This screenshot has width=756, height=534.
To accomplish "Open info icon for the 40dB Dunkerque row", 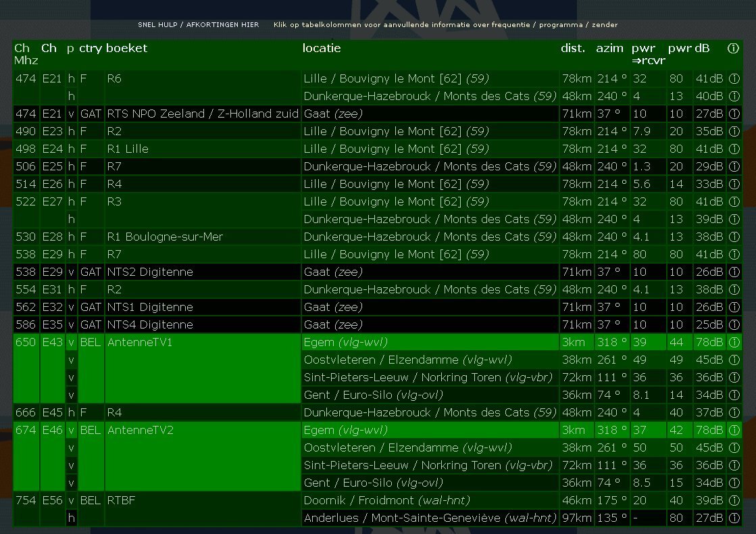I will click(x=734, y=96).
